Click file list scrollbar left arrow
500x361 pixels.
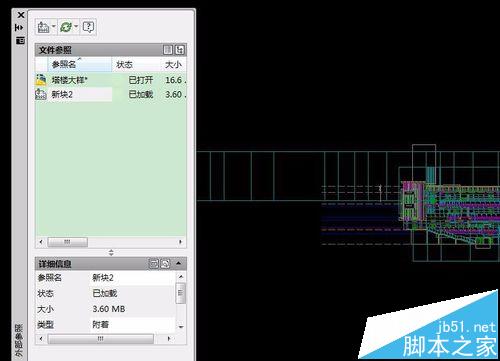tap(41, 242)
